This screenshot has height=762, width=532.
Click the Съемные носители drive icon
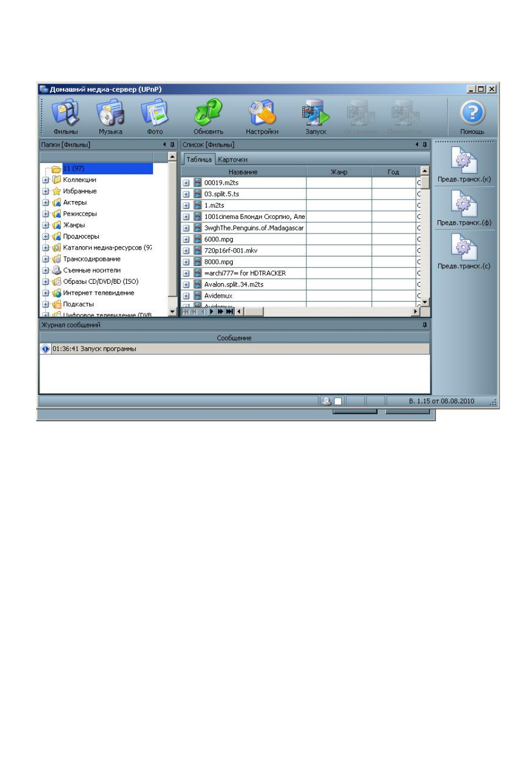(x=56, y=270)
